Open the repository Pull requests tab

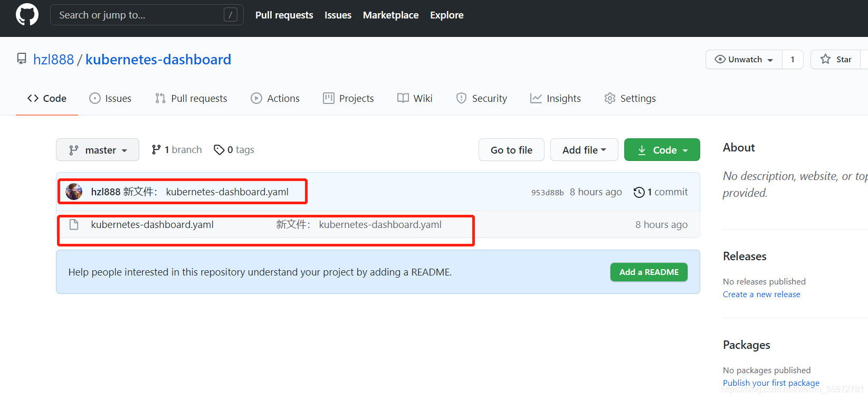[x=191, y=98]
